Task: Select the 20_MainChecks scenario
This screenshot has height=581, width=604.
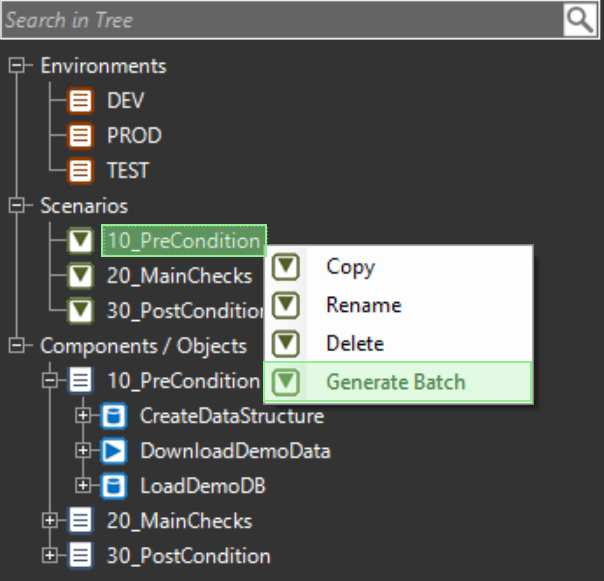Action: pos(180,276)
